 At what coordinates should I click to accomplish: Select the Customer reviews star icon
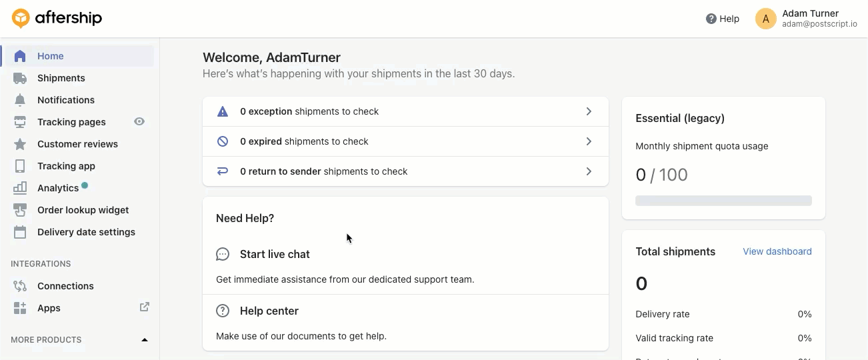point(20,144)
